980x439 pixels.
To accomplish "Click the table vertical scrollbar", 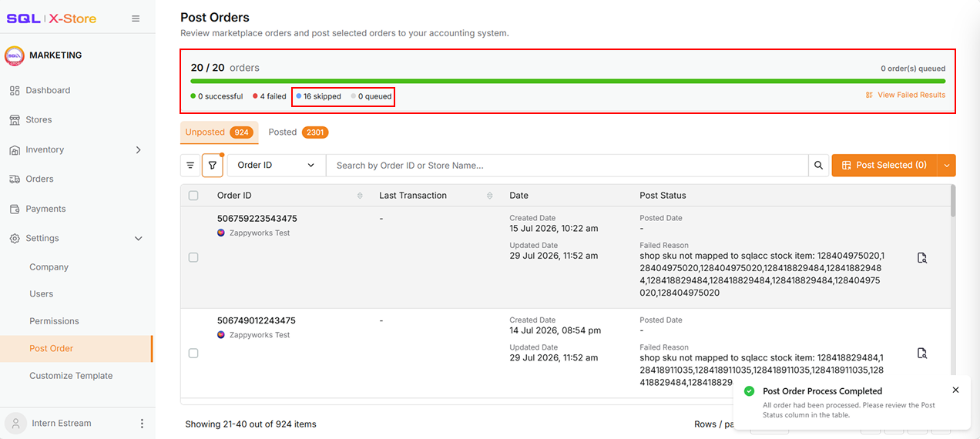I will coord(953,200).
